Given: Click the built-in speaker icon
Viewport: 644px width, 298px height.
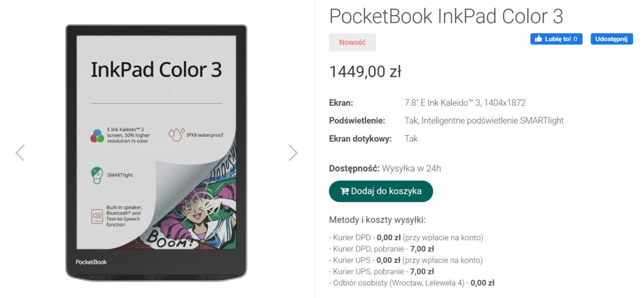Looking at the screenshot, I should (x=97, y=216).
